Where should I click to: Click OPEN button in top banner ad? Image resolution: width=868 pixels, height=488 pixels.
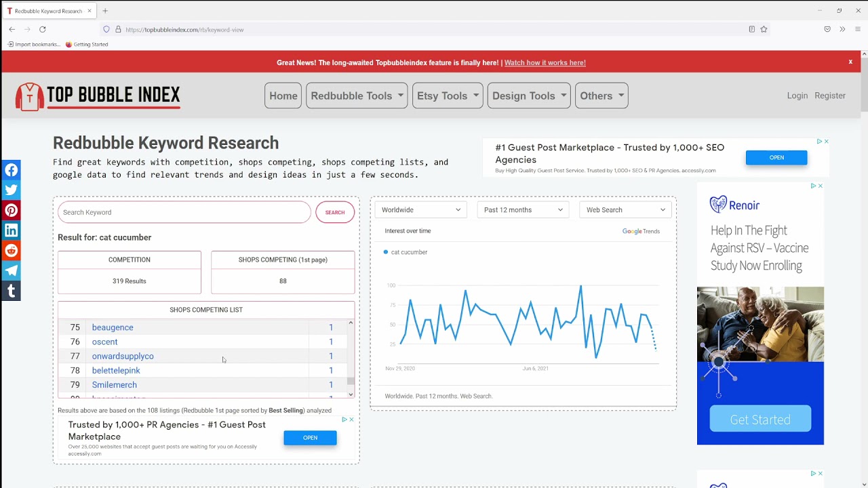coord(776,157)
